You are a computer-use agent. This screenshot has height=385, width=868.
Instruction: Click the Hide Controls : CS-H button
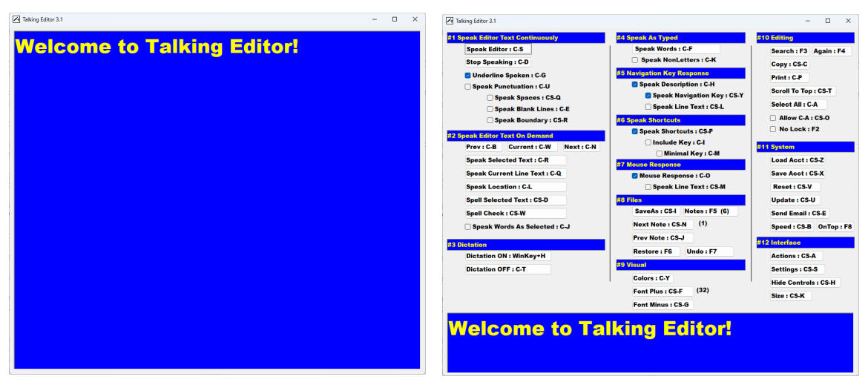point(804,283)
